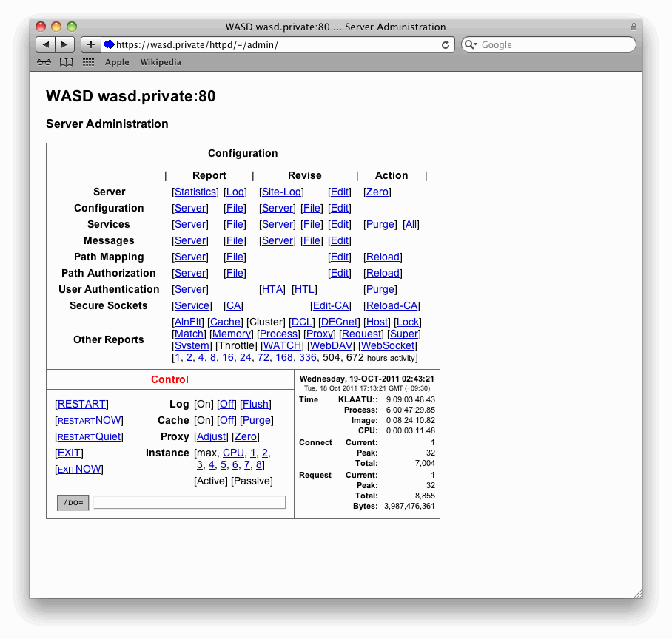Click the reload page icon
672x639 pixels.
pos(446,44)
